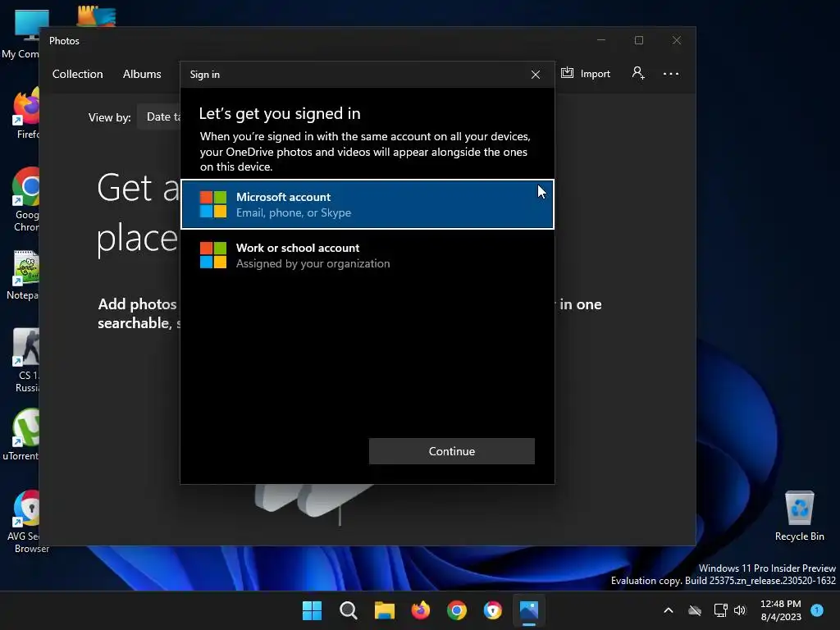The height and width of the screenshot is (630, 840).
Task: Close the Photos window
Action: pos(677,40)
